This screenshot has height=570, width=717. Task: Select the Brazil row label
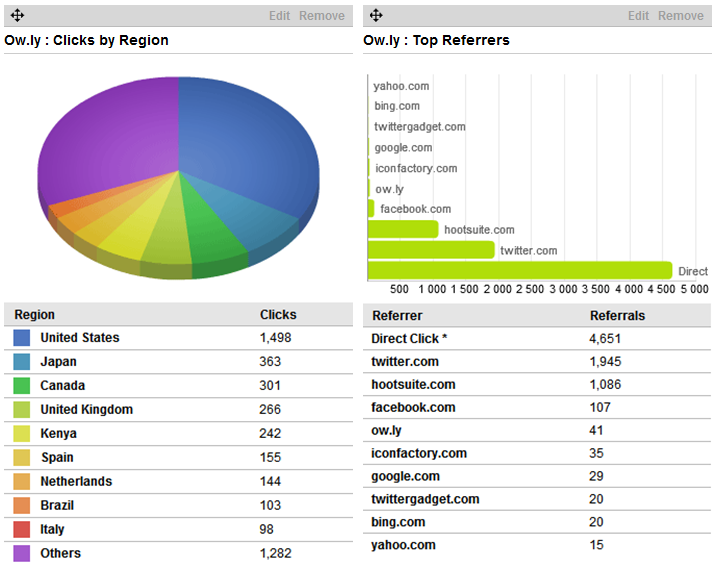click(57, 506)
